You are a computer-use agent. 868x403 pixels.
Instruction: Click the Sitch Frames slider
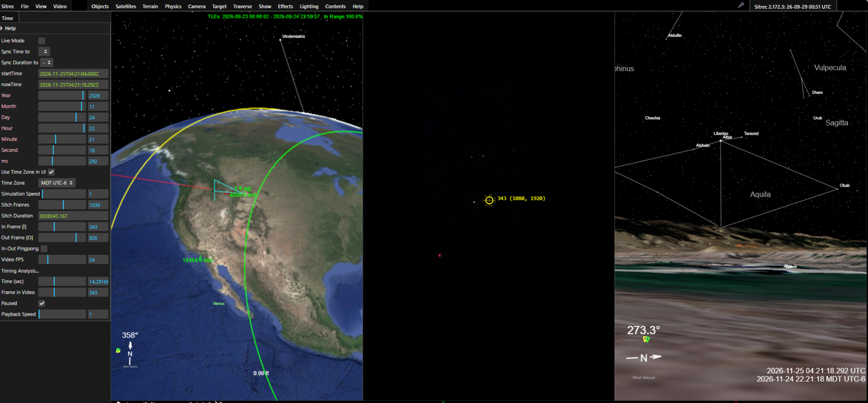click(x=62, y=205)
